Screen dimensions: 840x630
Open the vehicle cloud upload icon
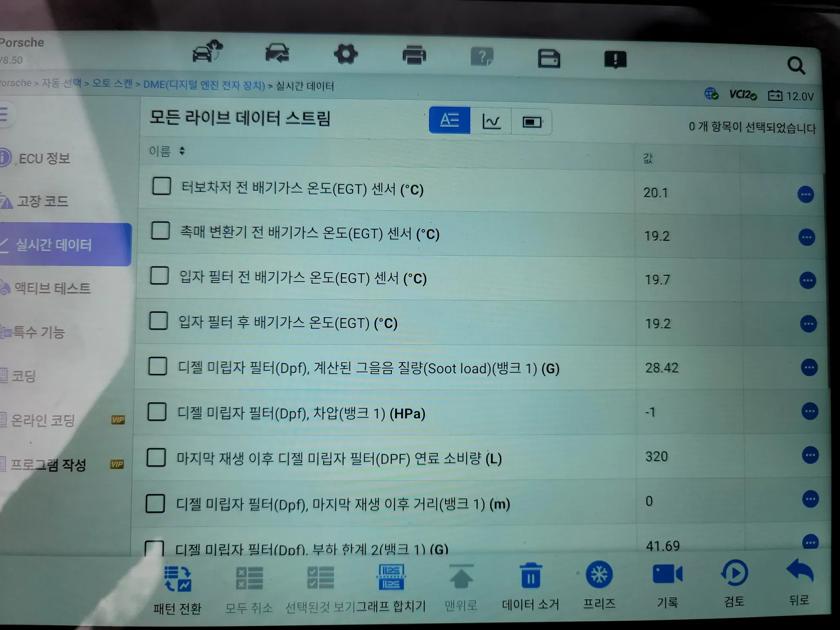pos(207,52)
